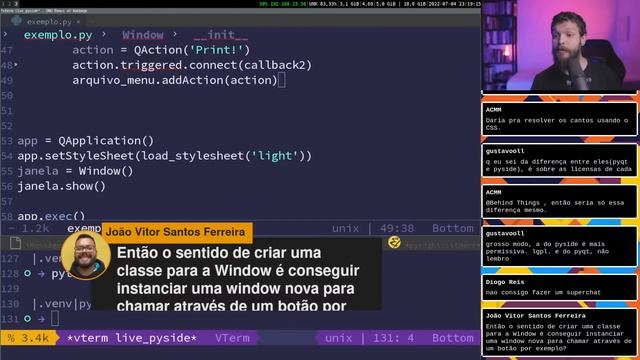This screenshot has height=360, width=640.
Task: Click the text 'QAction('Print!')' on line 47
Action: (x=191, y=50)
